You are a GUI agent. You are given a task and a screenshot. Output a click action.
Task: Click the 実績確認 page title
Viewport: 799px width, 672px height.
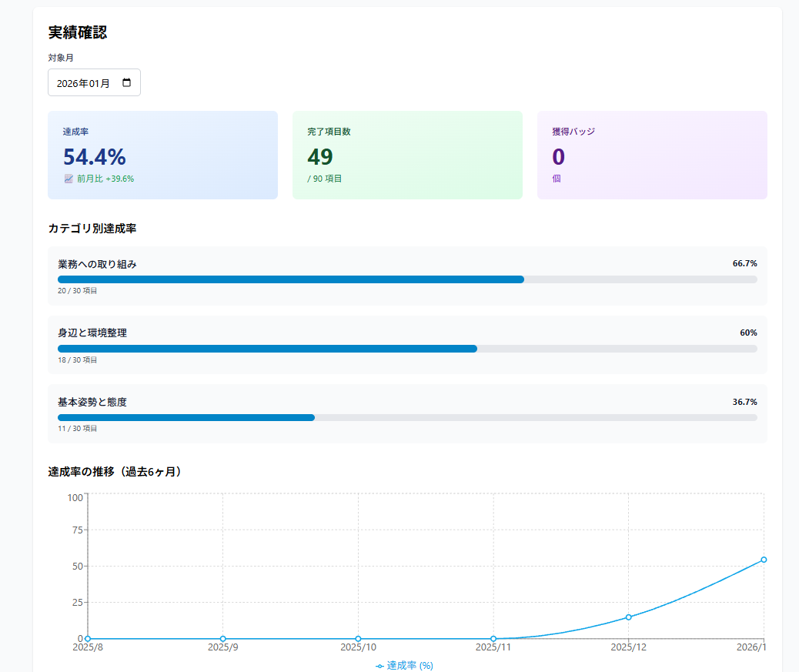pos(78,32)
